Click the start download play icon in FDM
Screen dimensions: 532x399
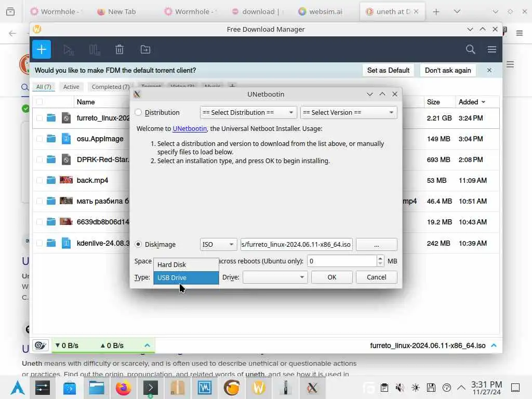tap(68, 50)
